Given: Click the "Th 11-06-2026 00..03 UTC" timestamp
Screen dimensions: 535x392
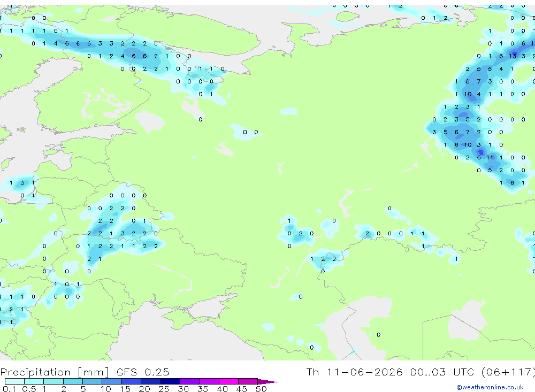Looking at the screenshot, I should pyautogui.click(x=392, y=372).
